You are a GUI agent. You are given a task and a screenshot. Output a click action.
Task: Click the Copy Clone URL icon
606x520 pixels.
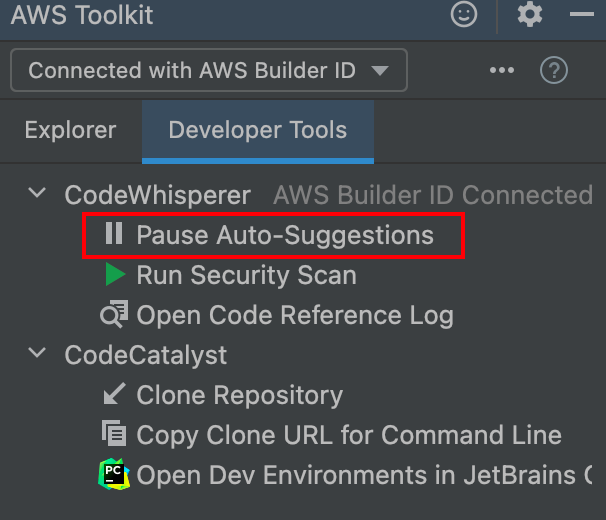[114, 434]
